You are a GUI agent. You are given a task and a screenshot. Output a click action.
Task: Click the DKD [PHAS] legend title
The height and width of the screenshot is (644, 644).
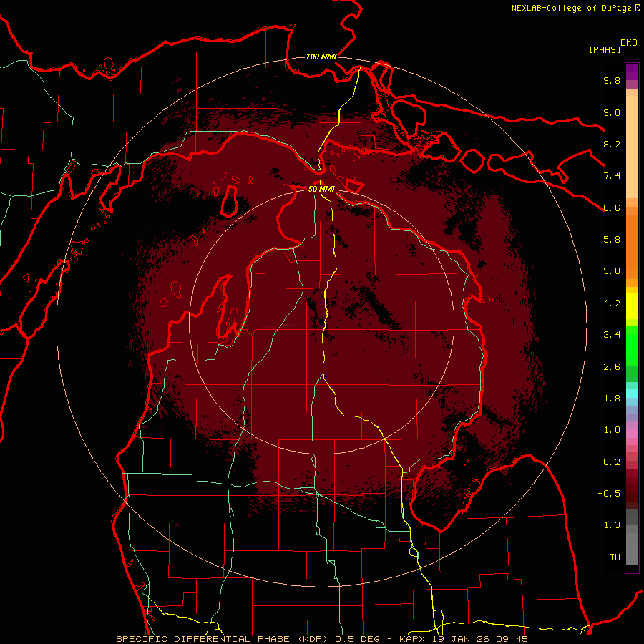click(613, 46)
